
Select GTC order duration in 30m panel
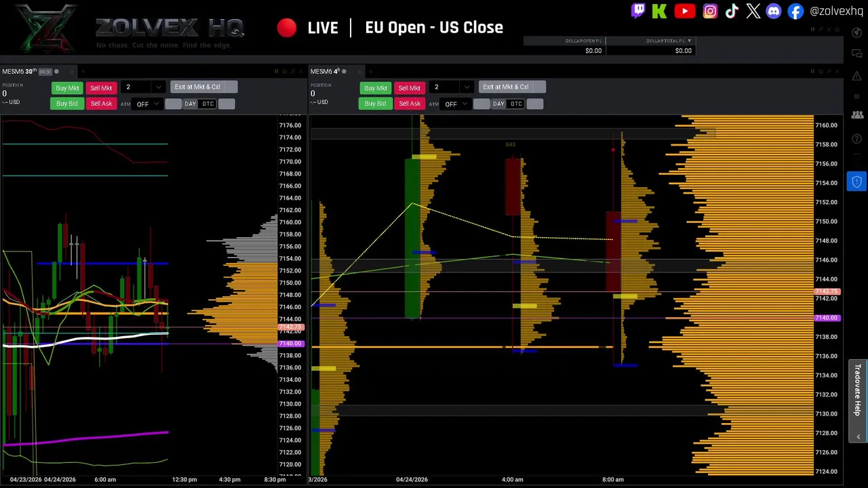click(208, 104)
